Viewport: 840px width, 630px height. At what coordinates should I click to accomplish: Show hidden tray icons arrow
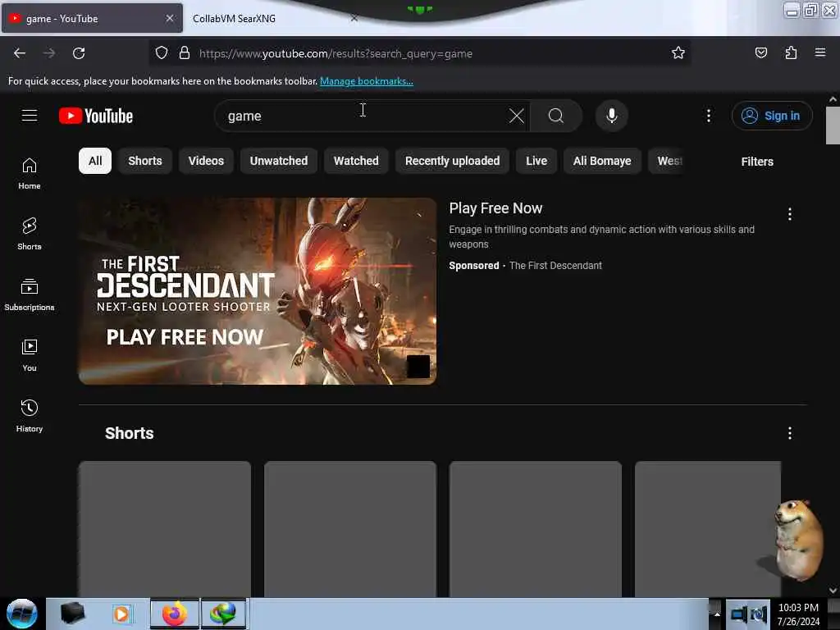(x=717, y=614)
